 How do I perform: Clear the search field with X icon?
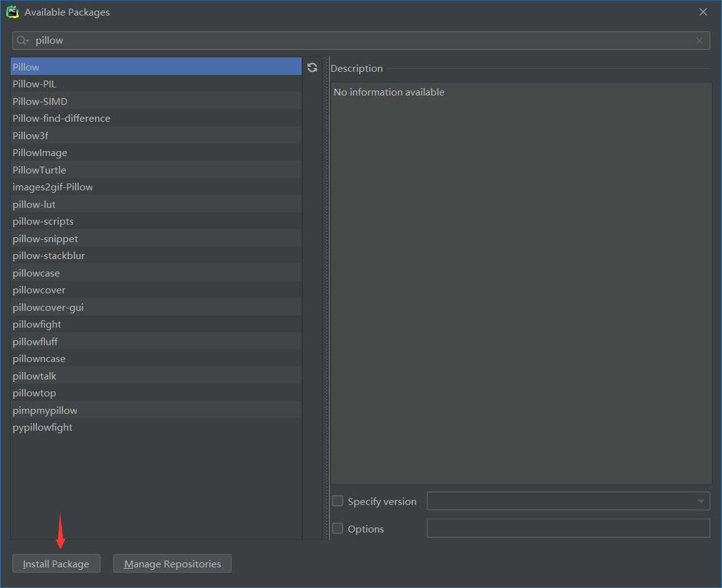700,41
